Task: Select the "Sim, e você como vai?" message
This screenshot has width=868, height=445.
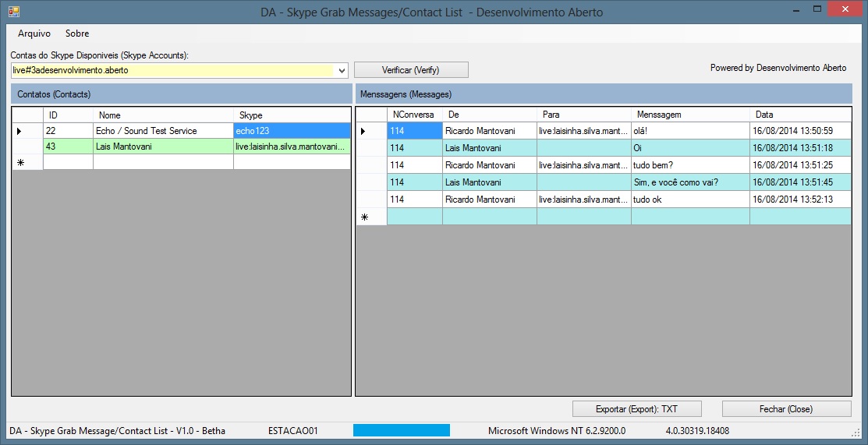Action: coord(689,182)
